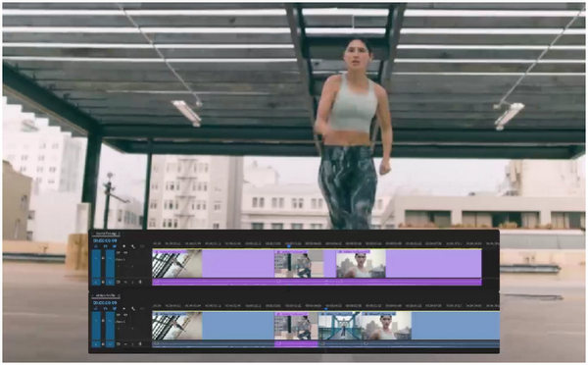Image resolution: width=588 pixels, height=365 pixels.
Task: Click captions track icon in upper timeline
Action: click(142, 246)
